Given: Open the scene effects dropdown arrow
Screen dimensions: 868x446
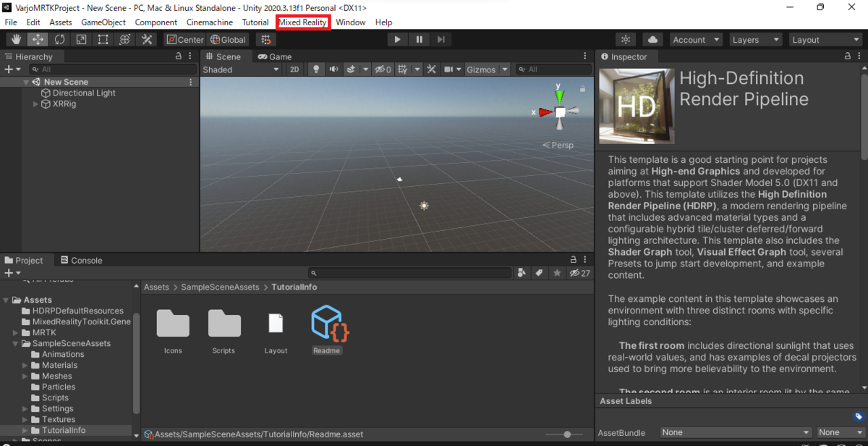Looking at the screenshot, I should pos(365,70).
